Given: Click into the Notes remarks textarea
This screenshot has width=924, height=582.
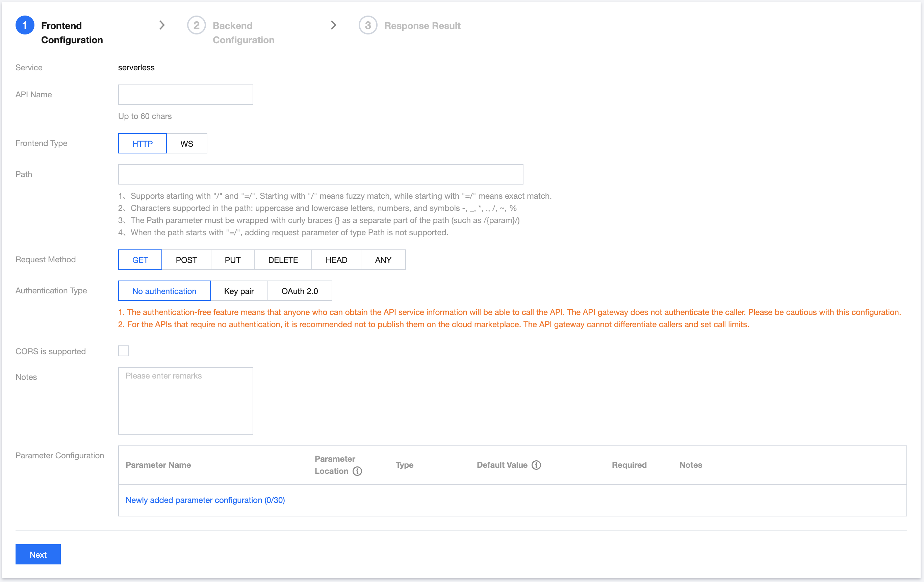Looking at the screenshot, I should pos(185,401).
